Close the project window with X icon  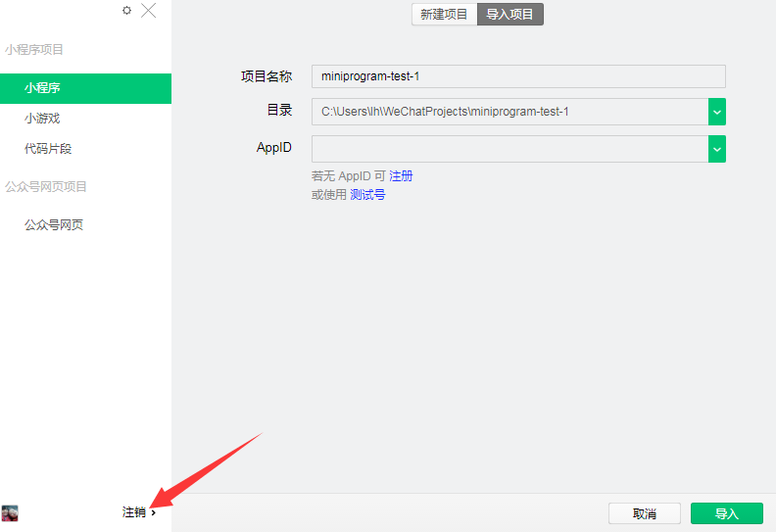tap(149, 11)
